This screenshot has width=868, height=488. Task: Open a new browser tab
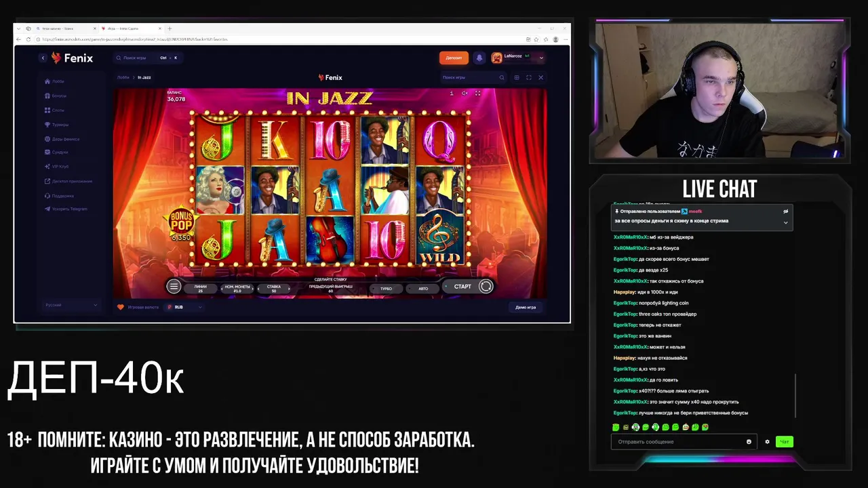pos(170,28)
